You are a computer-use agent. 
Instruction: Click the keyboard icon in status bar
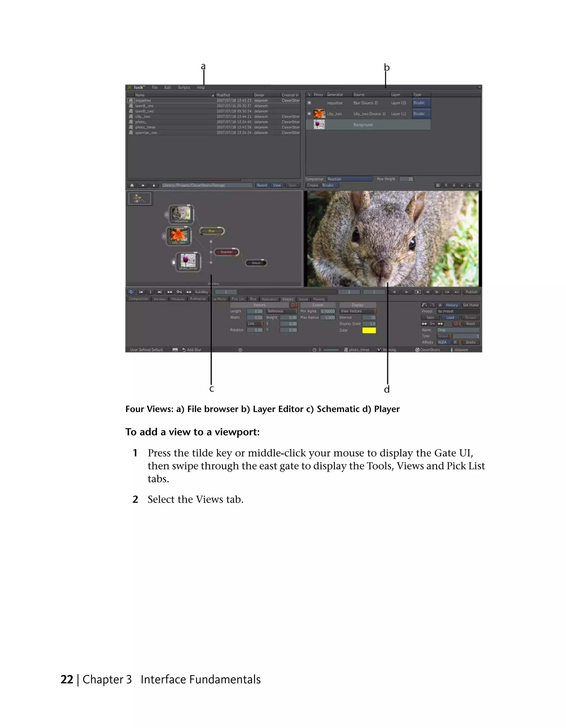click(x=175, y=350)
